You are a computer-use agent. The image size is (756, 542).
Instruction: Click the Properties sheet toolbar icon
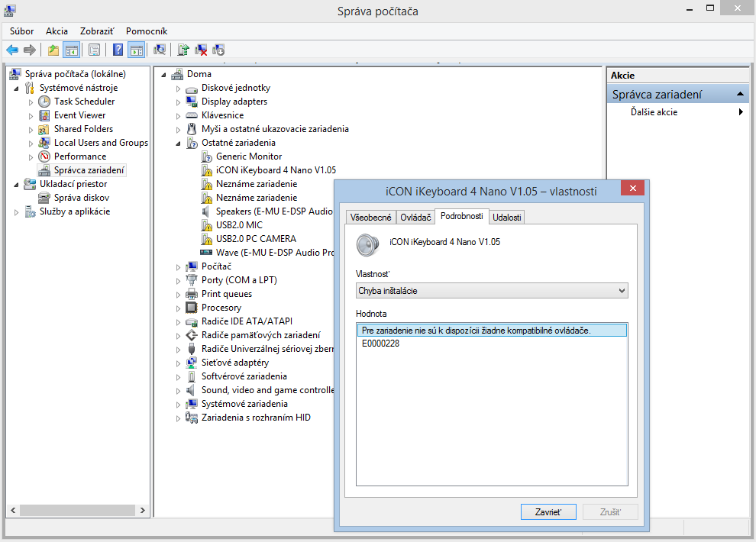pos(95,50)
